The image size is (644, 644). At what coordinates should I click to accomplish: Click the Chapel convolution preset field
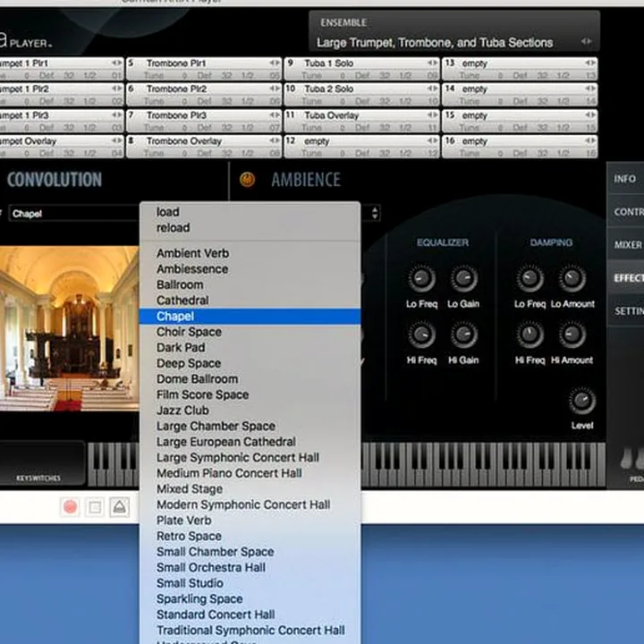tap(74, 214)
